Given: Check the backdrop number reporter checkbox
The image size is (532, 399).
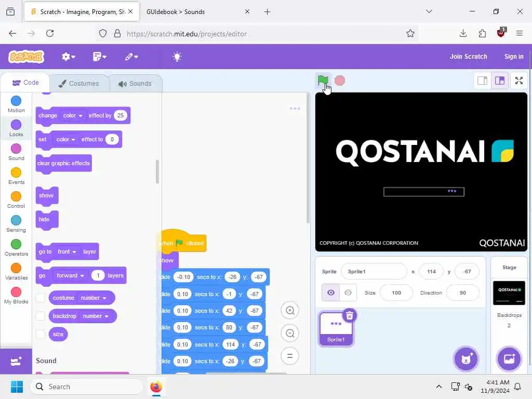Looking at the screenshot, I should [41, 316].
